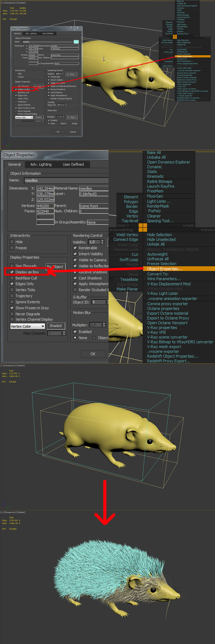Click help question mark on small Object Properties dialog
The image size is (215, 644).
click(71, 28)
